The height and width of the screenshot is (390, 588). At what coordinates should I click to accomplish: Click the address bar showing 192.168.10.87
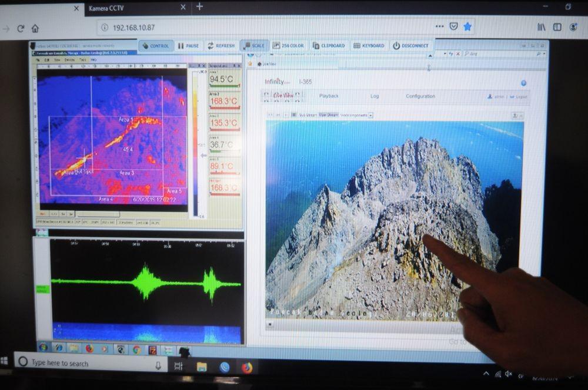click(262, 28)
